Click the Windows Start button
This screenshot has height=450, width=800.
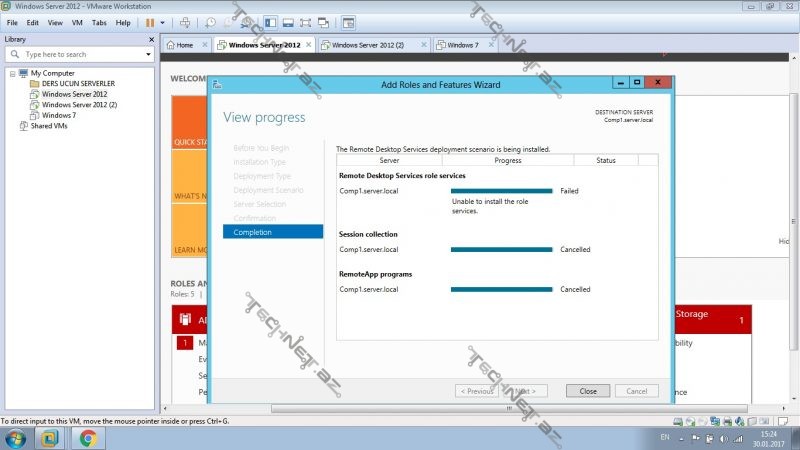[16, 437]
